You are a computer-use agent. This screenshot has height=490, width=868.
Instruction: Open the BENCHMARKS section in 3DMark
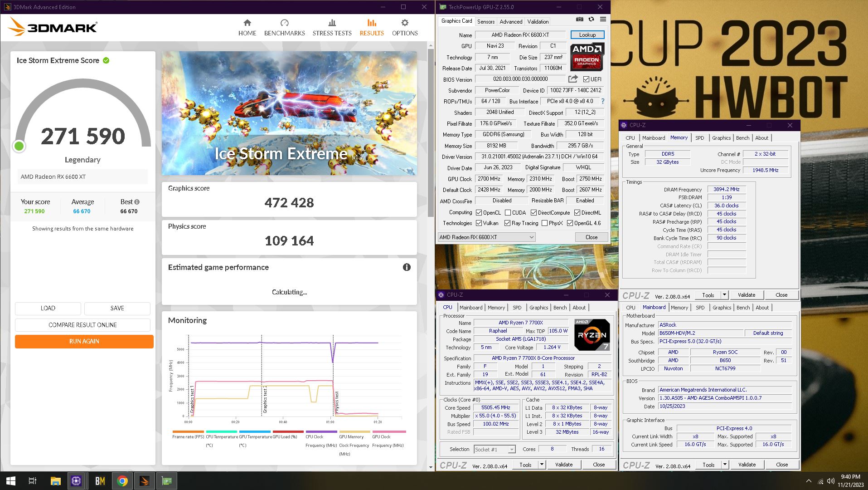coord(284,28)
